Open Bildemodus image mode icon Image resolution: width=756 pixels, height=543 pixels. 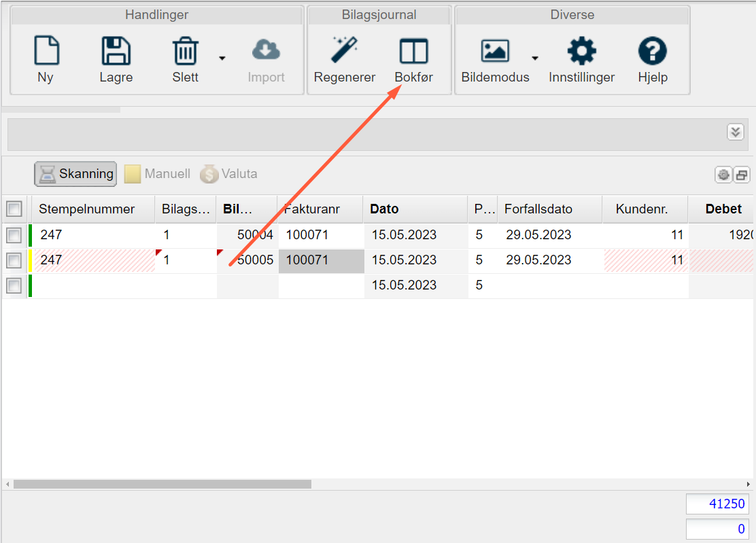[x=494, y=52]
